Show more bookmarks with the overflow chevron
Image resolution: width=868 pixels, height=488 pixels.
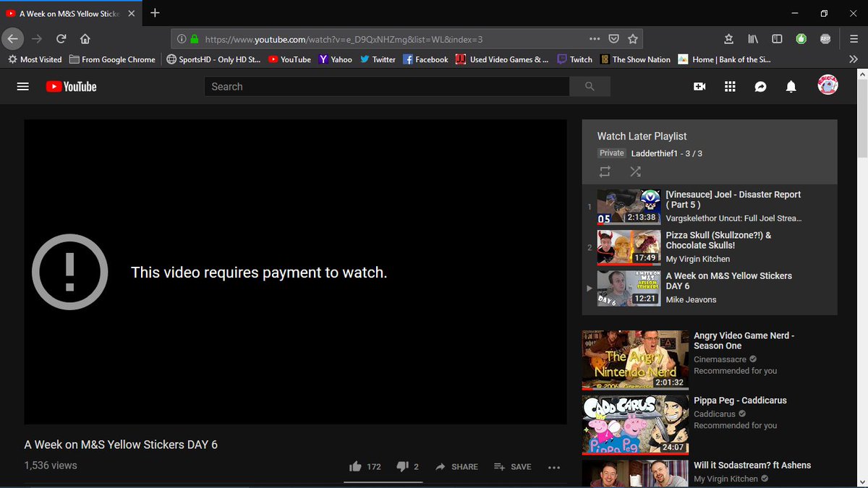(854, 59)
